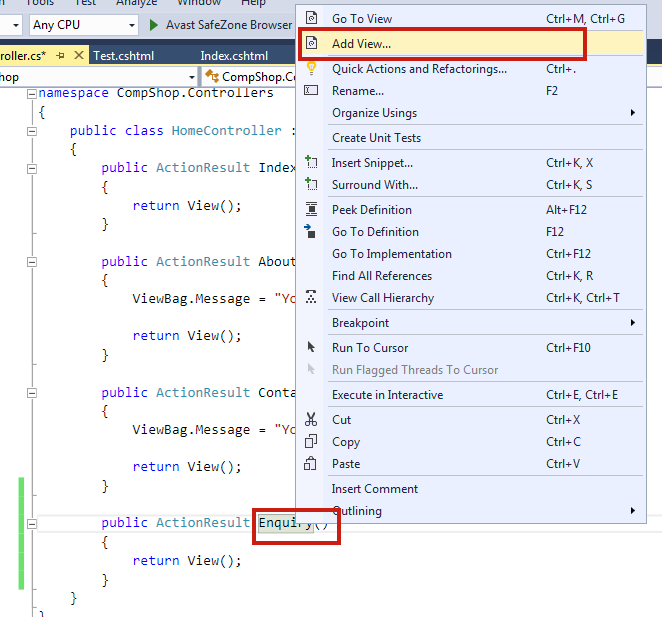Click the Quick Actions lightbulb icon

311,68
